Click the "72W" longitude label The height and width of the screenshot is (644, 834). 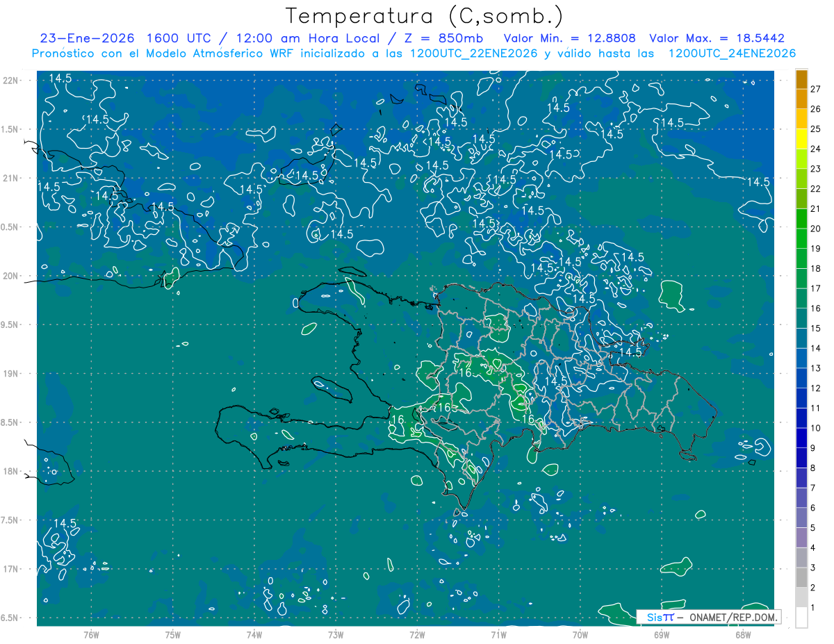[417, 635]
